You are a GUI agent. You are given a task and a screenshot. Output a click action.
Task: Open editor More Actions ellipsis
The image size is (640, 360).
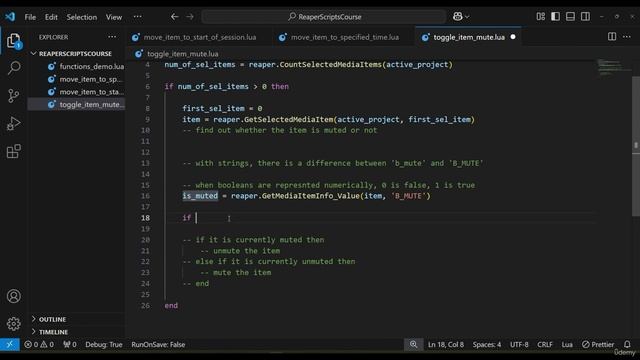point(627,37)
